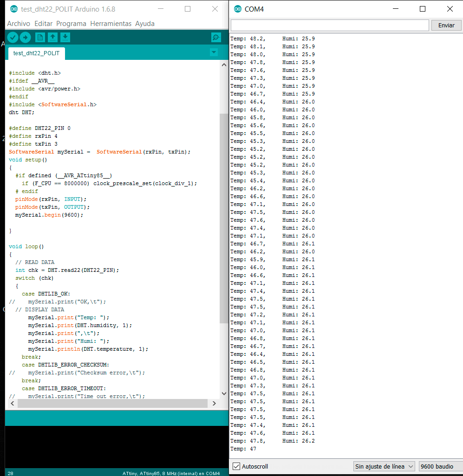Click code line 'int chk = DHT.read22(DHT22_PIN);'
Image resolution: width=463 pixels, height=476 pixels.
67,270
